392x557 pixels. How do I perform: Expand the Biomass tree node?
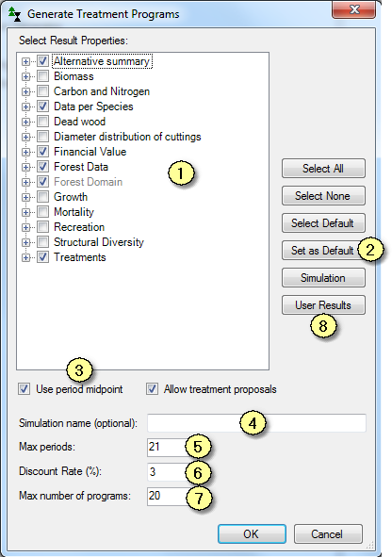(25, 76)
